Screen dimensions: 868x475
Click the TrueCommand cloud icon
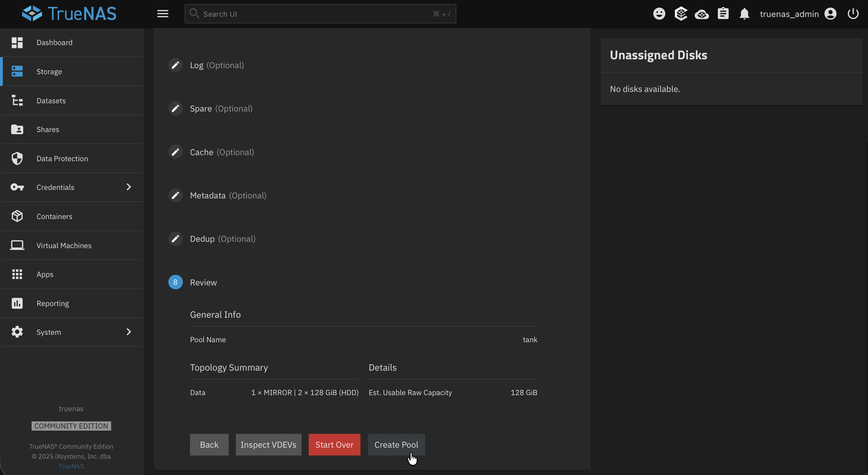click(701, 13)
